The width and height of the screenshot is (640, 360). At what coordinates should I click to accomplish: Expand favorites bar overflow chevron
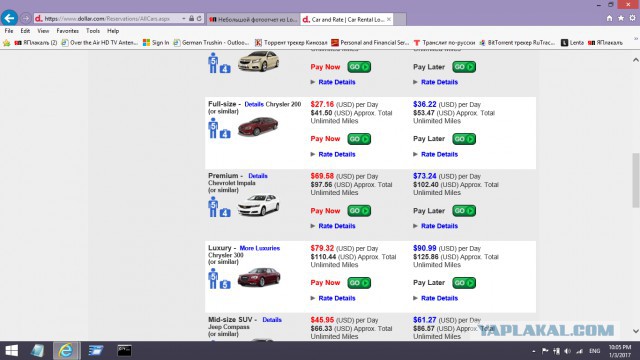(636, 39)
